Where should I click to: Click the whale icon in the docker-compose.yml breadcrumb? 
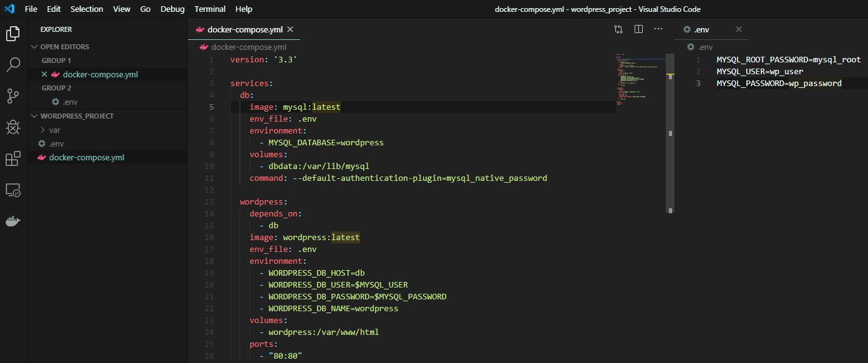[204, 47]
